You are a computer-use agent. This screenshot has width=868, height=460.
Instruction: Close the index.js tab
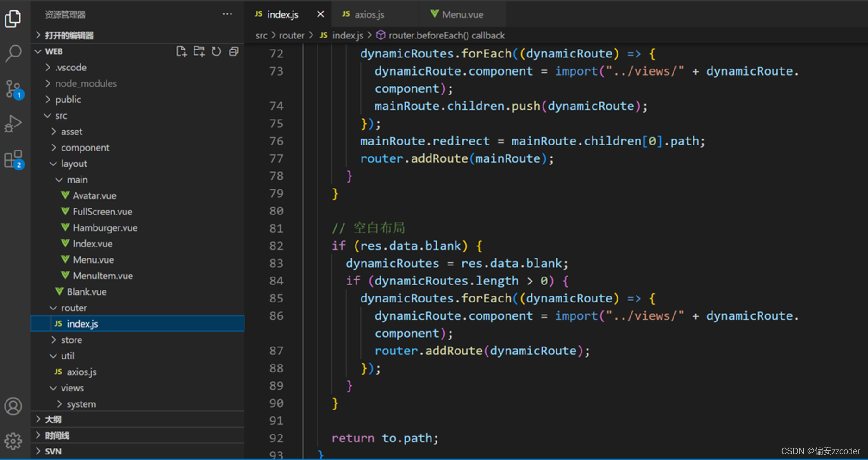(320, 14)
